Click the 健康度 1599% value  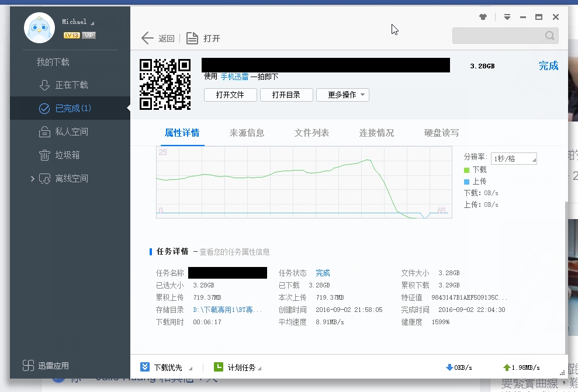click(x=441, y=322)
